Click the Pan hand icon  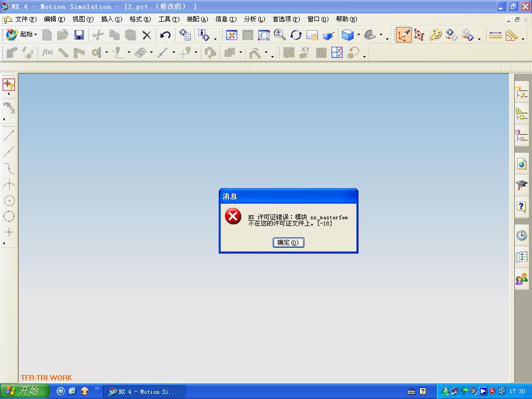pos(312,35)
